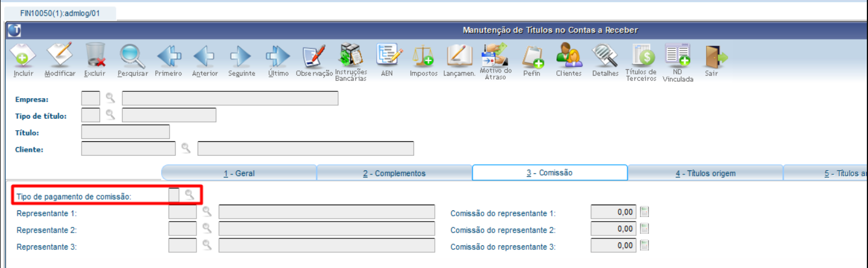Click Comissão do representante 1 value field
Viewport: 868px width, 268px height.
tap(614, 212)
